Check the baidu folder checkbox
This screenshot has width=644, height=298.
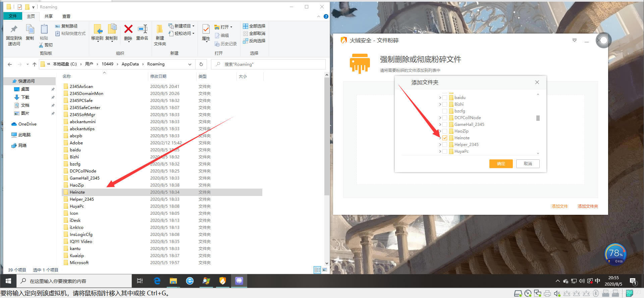click(445, 98)
